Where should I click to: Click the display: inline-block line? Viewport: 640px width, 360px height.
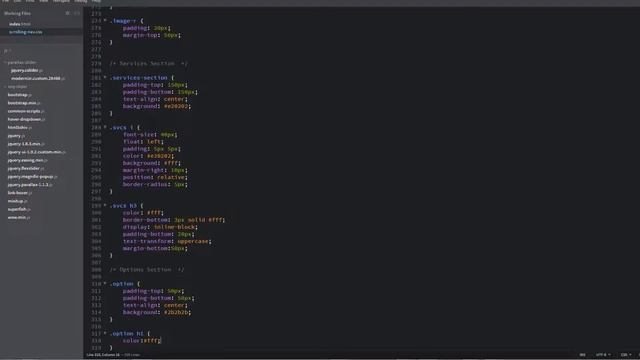160,227
